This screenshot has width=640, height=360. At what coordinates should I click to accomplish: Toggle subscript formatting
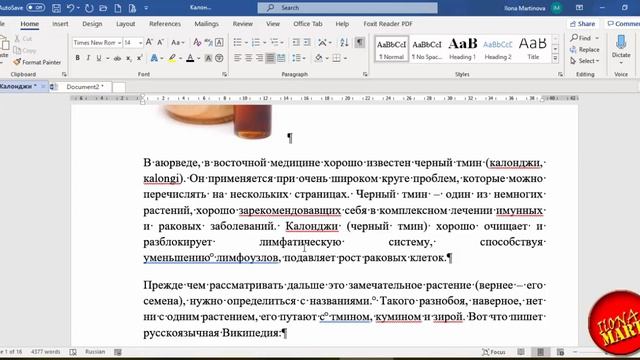129,58
